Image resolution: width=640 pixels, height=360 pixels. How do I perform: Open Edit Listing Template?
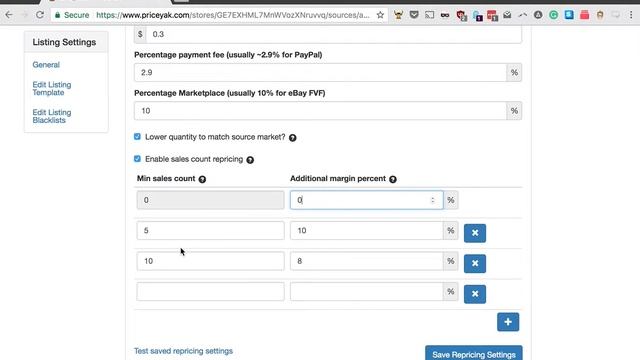click(x=52, y=89)
